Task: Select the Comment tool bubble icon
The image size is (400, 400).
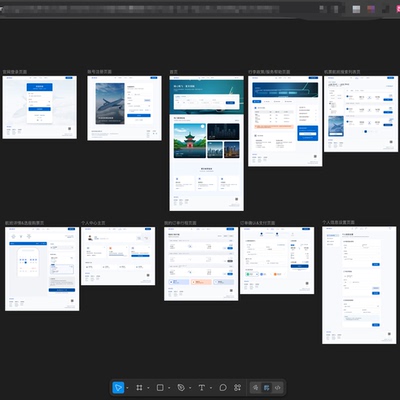Action: [x=223, y=387]
